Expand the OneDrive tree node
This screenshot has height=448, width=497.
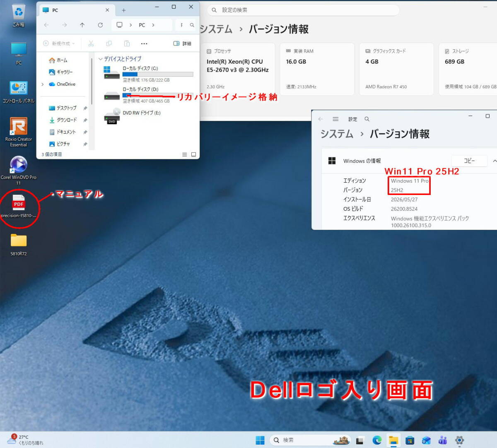click(43, 84)
